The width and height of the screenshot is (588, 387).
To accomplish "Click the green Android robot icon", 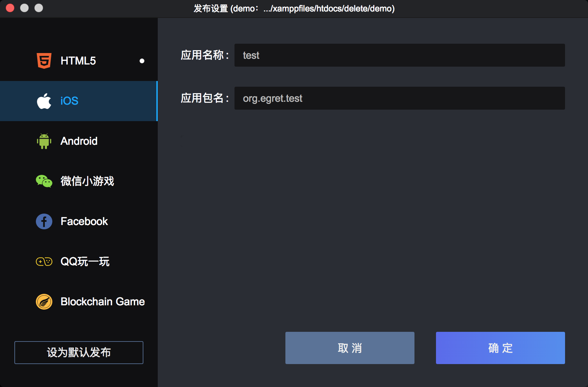I will click(x=44, y=141).
